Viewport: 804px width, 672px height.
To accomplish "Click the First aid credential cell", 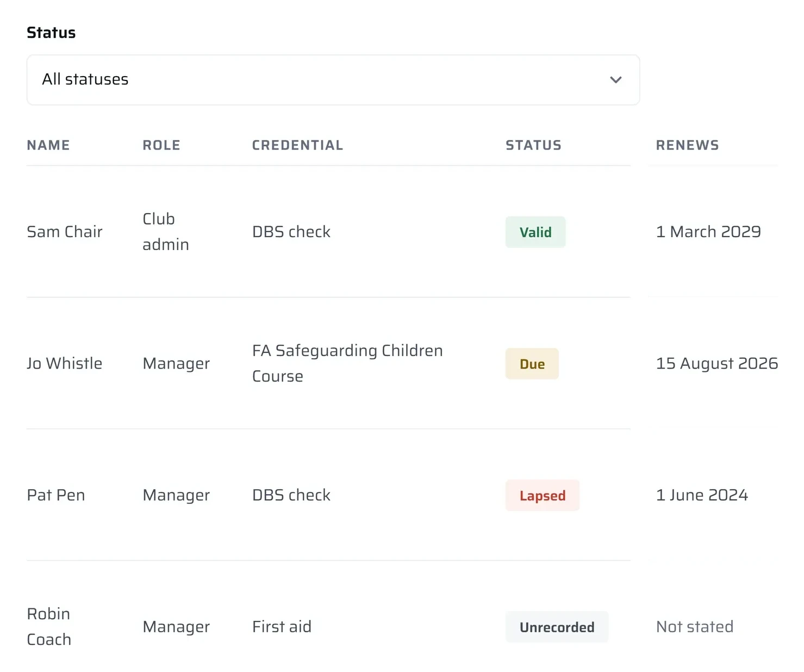I will click(x=282, y=626).
